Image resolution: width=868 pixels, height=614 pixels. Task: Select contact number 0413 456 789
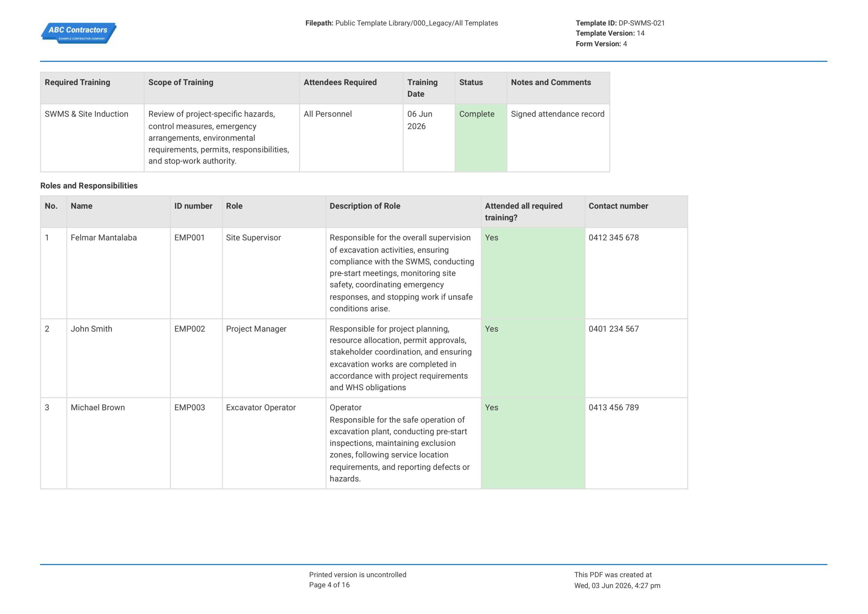tap(614, 408)
